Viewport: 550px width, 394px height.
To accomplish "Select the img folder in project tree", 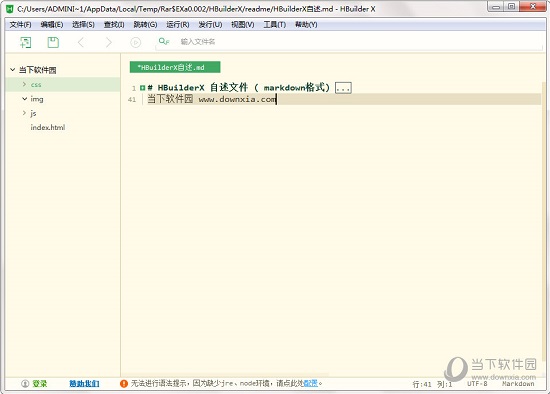I will [37, 99].
